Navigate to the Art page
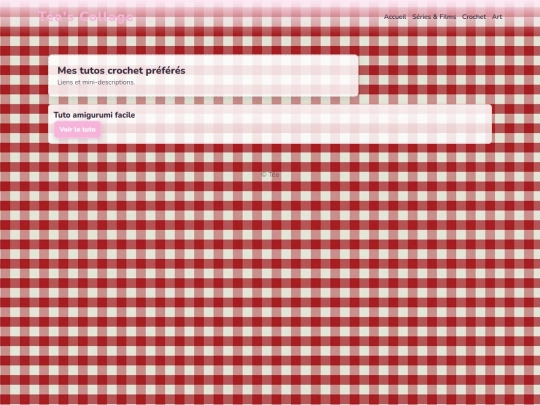Viewport: 540px width, 405px height. (497, 17)
